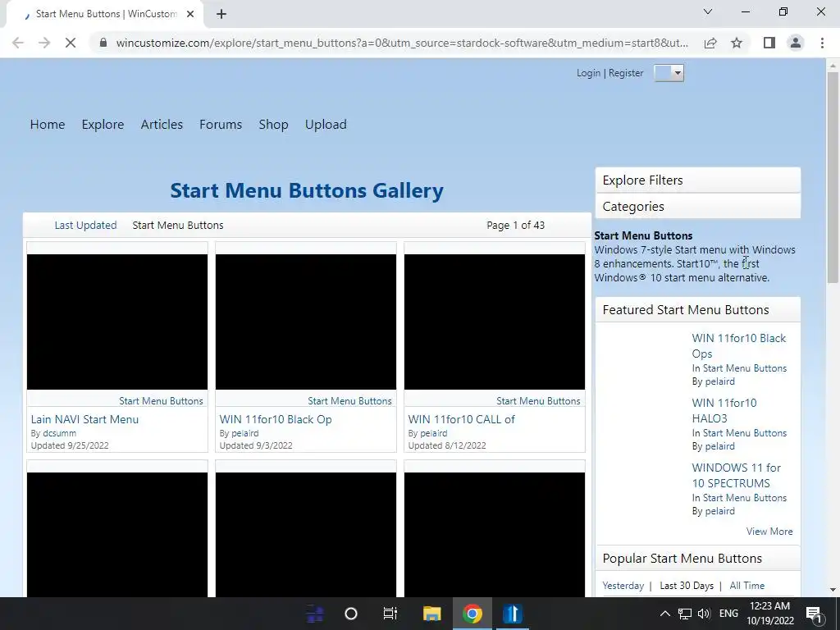
Task: Click the Updated 8/12/2022 text
Action: tap(447, 445)
